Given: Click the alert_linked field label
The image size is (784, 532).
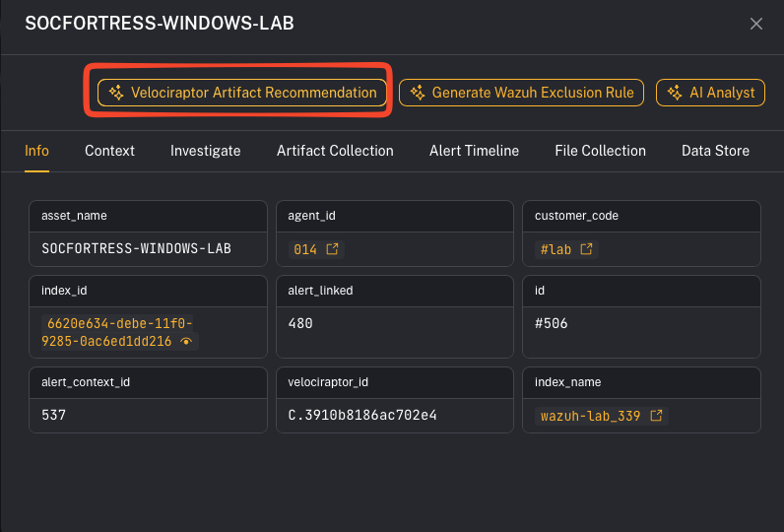Looking at the screenshot, I should coord(320,291).
